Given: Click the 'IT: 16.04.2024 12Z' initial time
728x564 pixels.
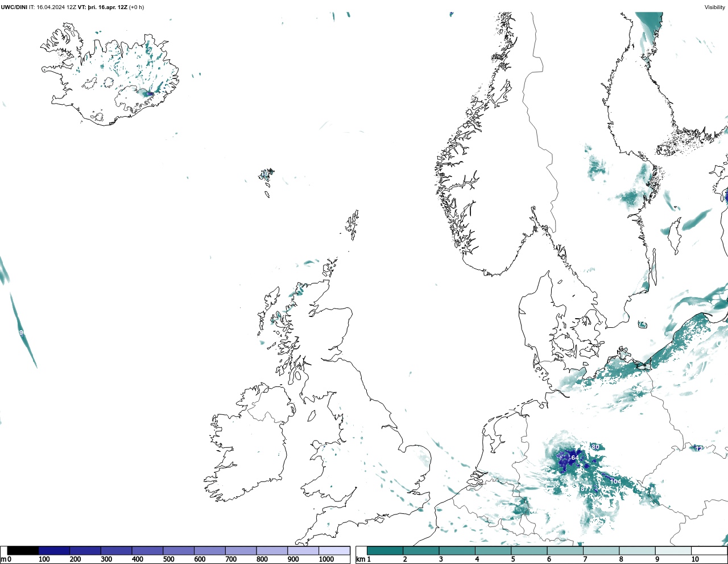Looking at the screenshot, I should pyautogui.click(x=52, y=7).
